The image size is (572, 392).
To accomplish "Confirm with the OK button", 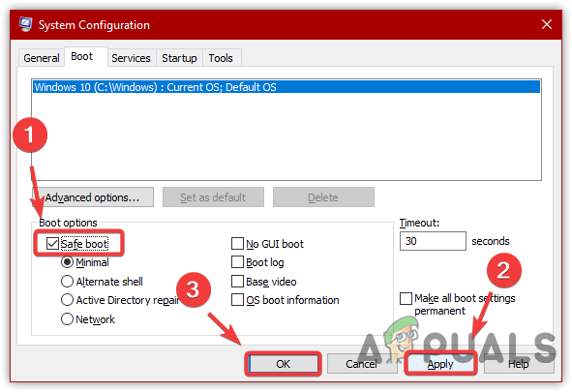I will coord(283,364).
